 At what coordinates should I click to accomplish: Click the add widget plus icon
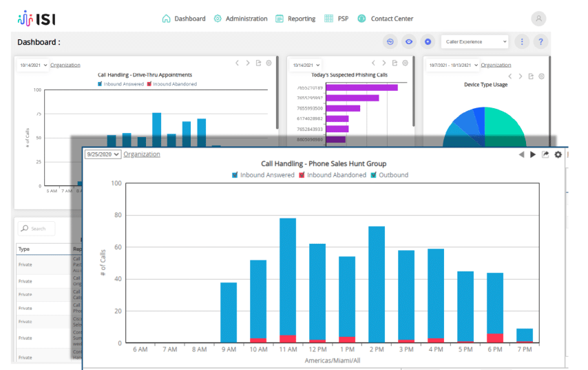point(428,42)
